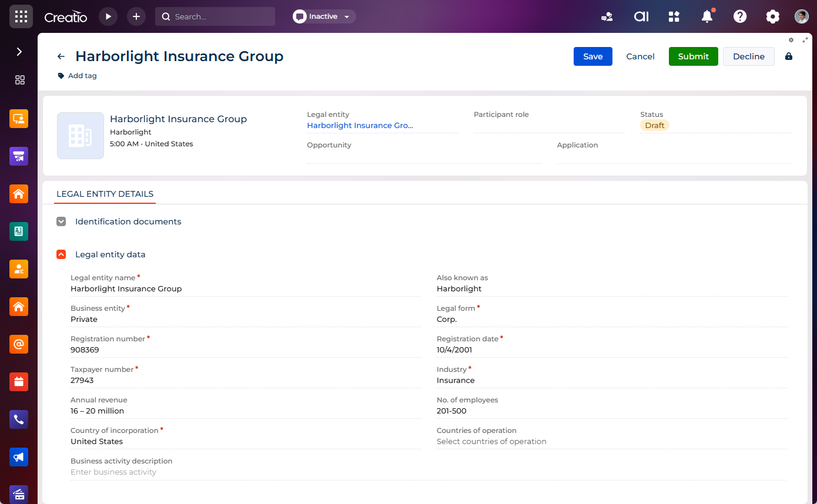The height and width of the screenshot is (504, 817).
Task: Open the help question mark menu
Action: coord(740,16)
